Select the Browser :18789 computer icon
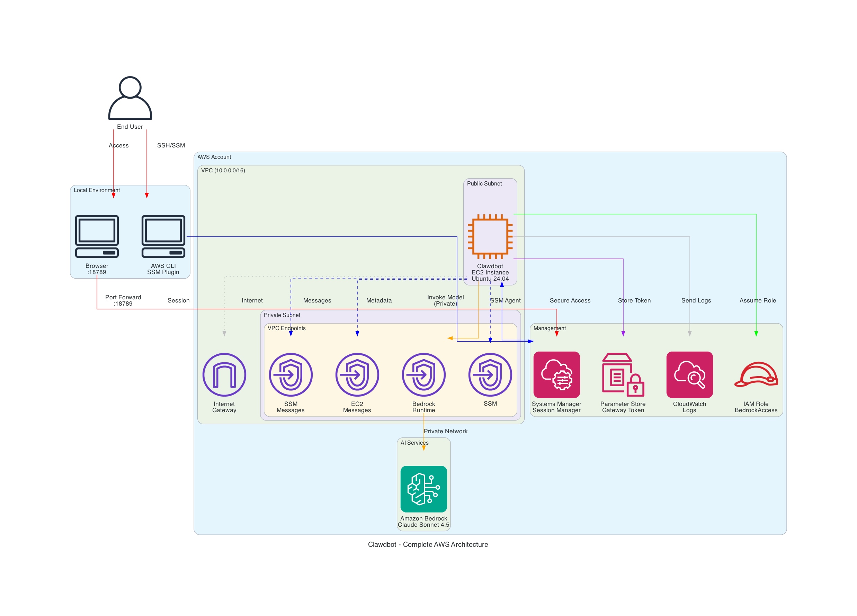The height and width of the screenshot is (616, 857). tap(97, 236)
